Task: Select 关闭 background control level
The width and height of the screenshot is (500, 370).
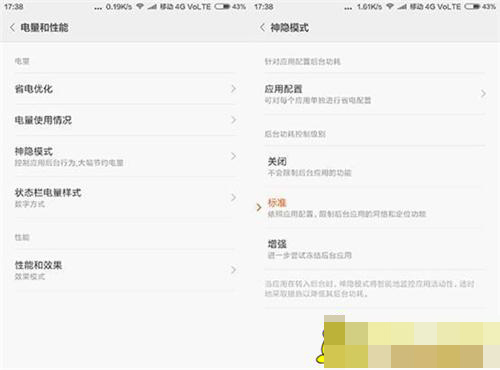Action: [375, 166]
